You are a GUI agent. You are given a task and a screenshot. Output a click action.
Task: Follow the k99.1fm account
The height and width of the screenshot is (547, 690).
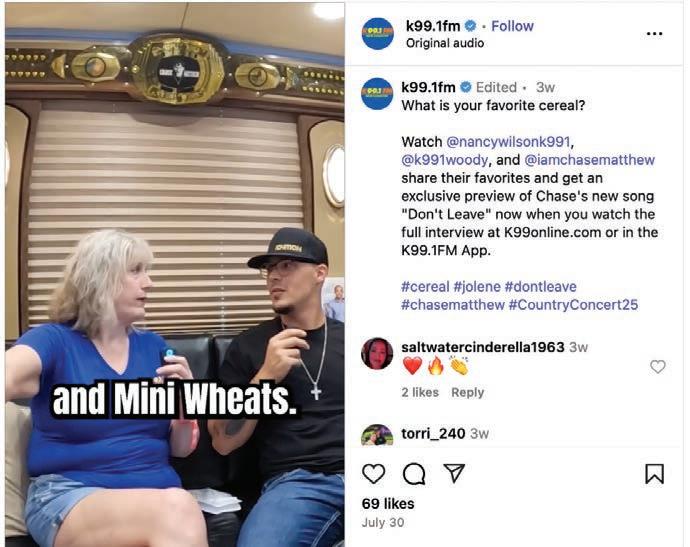point(512,26)
